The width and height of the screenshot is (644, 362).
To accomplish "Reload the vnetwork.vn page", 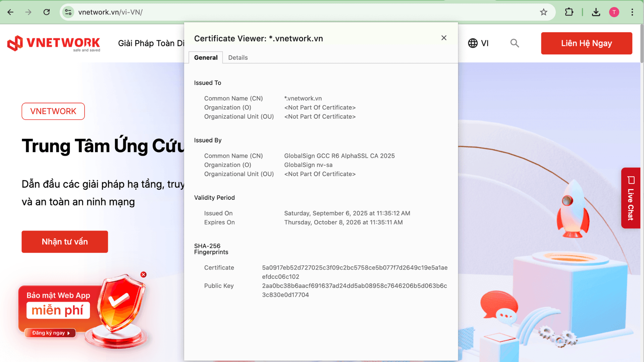I will click(x=47, y=12).
